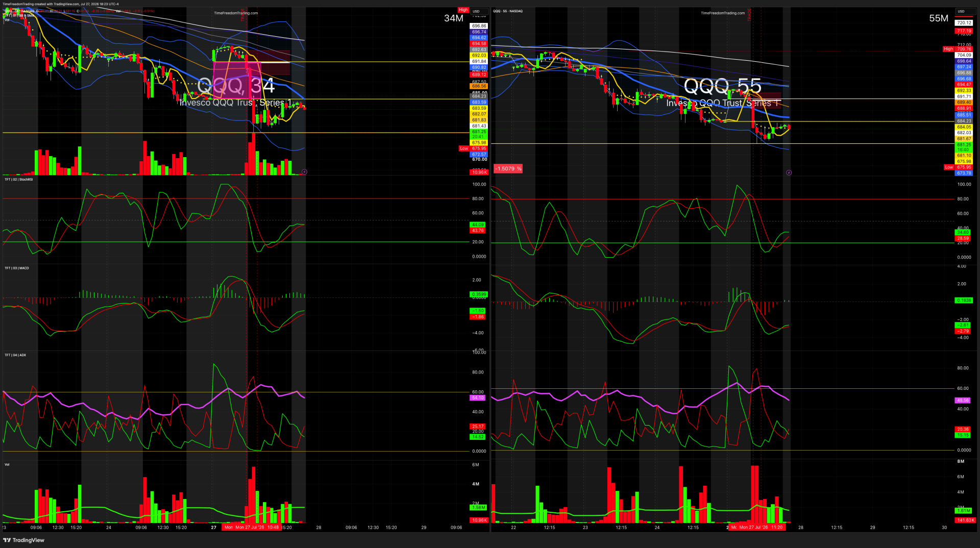Click the orange 686.56 price label

coord(479,86)
